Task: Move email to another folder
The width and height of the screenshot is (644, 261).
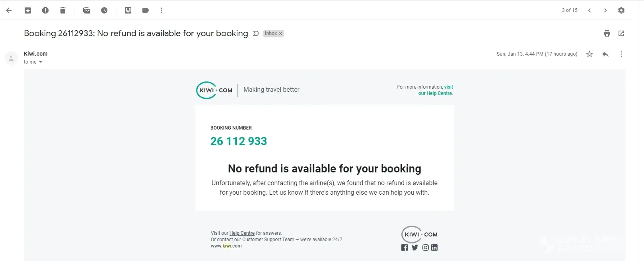Action: pyautogui.click(x=128, y=10)
